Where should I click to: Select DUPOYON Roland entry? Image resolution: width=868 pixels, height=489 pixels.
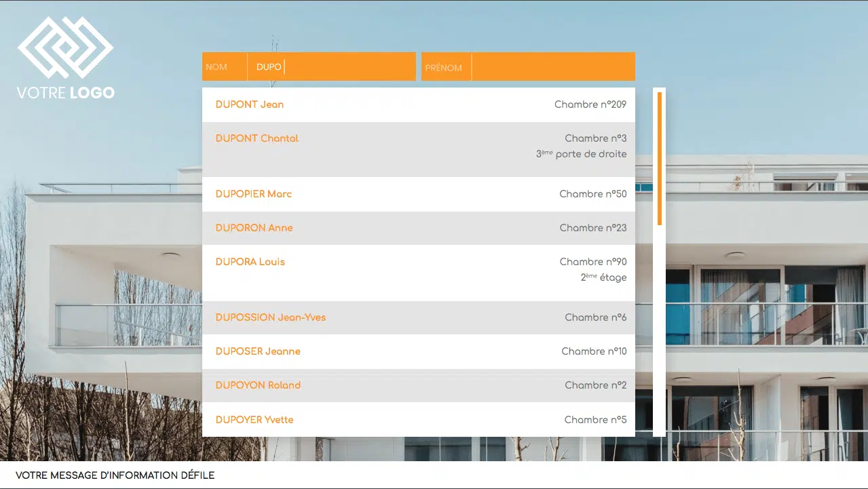[258, 385]
